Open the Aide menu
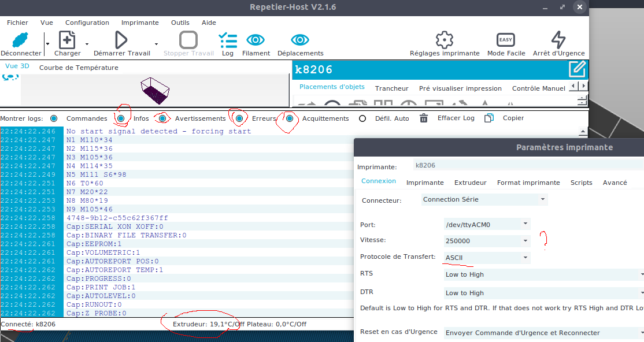This screenshot has width=644, height=342. point(209,23)
